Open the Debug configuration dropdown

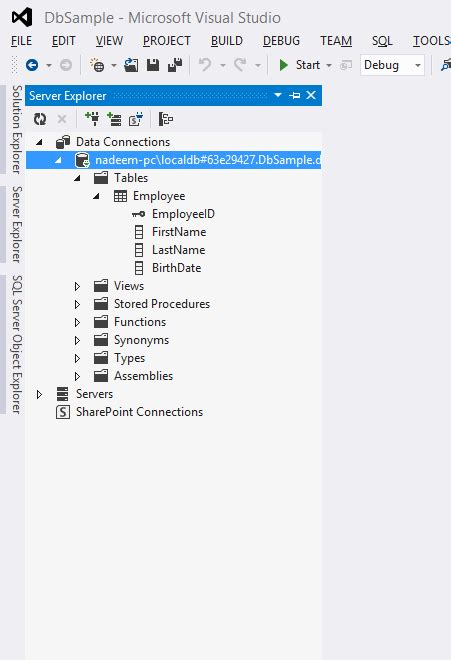418,65
